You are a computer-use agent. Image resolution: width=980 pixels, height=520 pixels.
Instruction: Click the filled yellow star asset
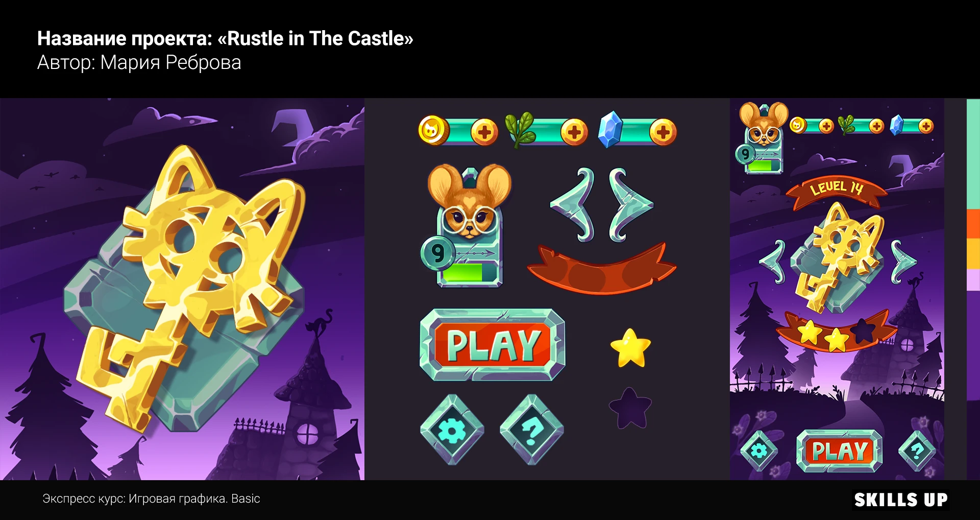pyautogui.click(x=630, y=348)
